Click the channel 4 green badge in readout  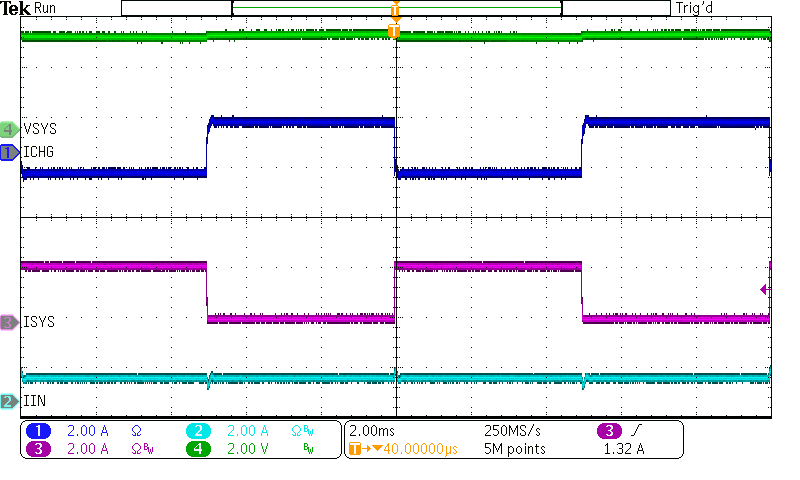click(x=199, y=449)
